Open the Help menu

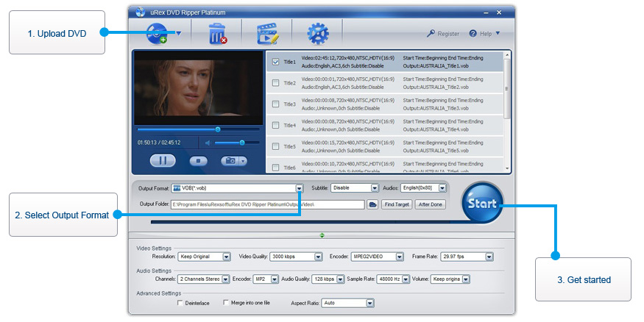click(x=489, y=34)
